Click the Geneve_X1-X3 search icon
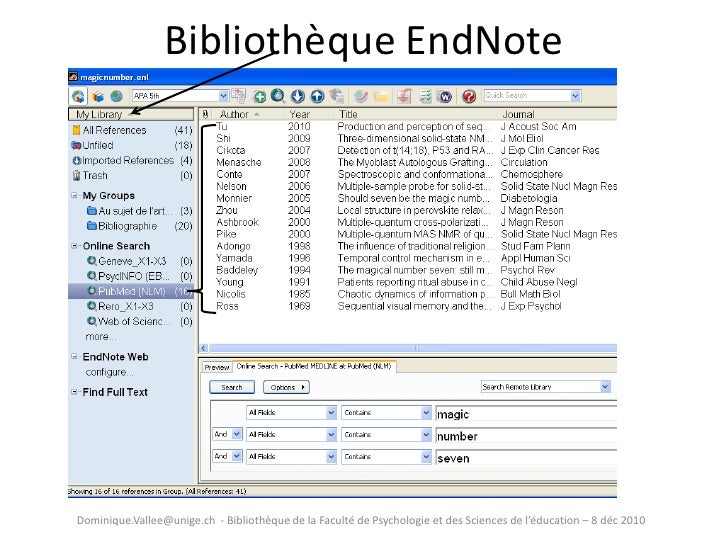This screenshot has height=546, width=728. point(92,261)
